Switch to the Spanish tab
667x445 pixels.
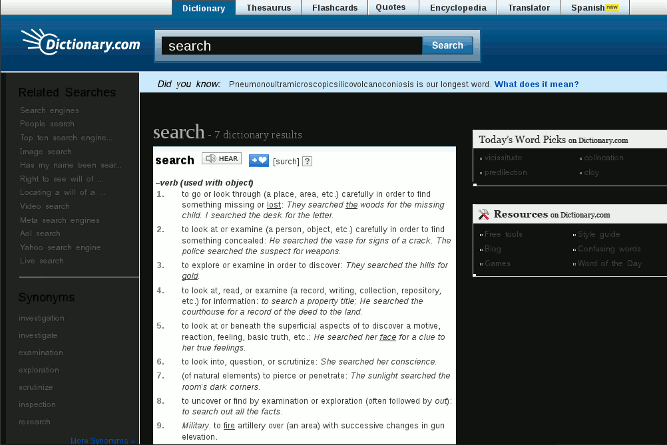click(595, 8)
